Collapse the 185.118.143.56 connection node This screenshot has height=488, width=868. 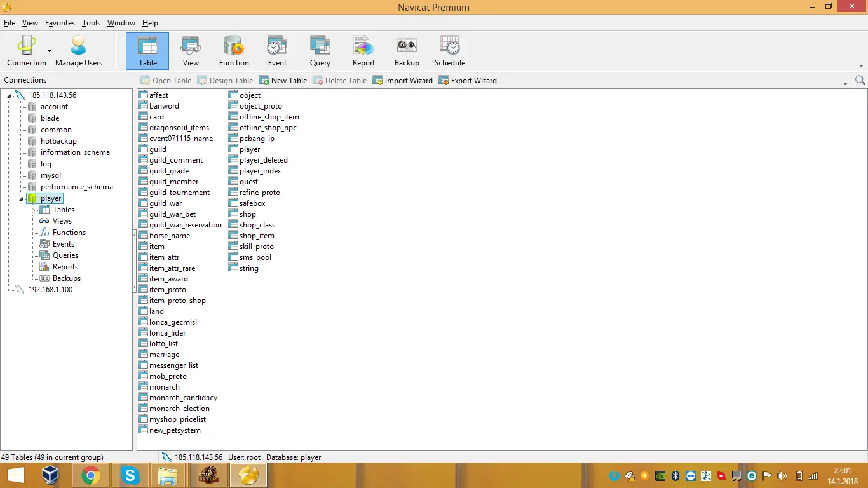9,95
